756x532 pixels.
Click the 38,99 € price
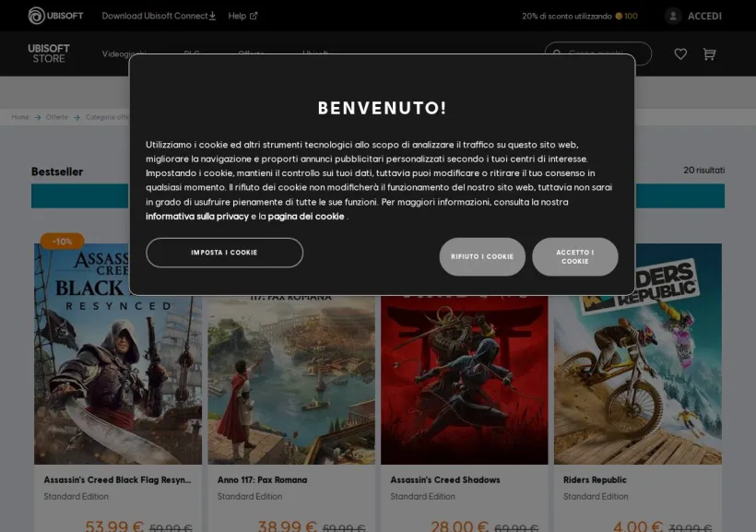coord(288,526)
